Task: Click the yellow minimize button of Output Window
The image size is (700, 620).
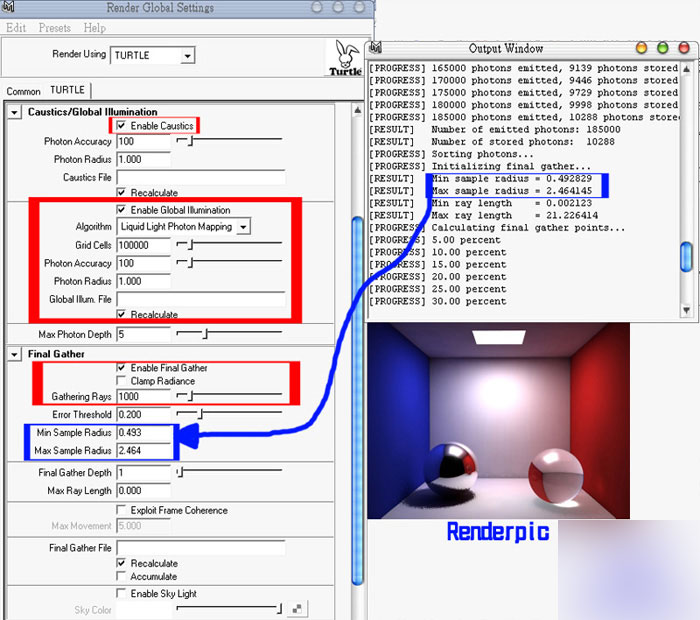Action: pos(642,48)
